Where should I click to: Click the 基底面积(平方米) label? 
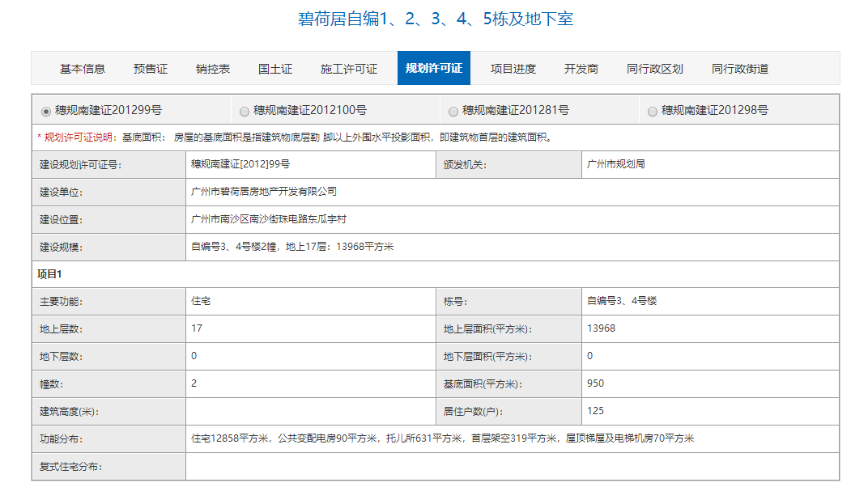pos(483,384)
